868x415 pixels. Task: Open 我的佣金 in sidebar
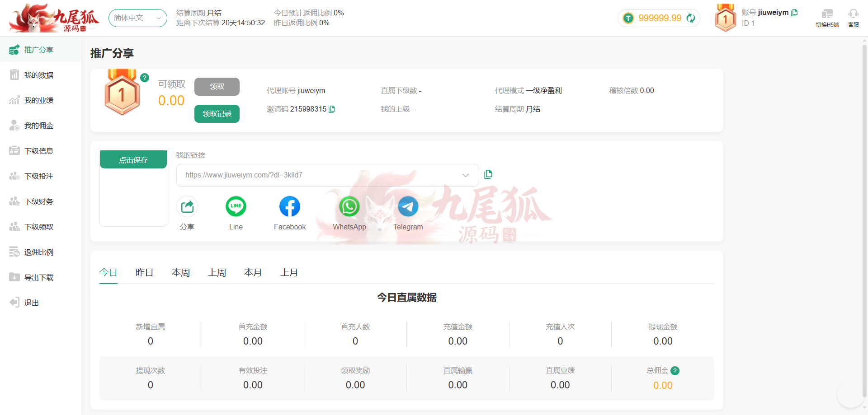[x=39, y=126]
